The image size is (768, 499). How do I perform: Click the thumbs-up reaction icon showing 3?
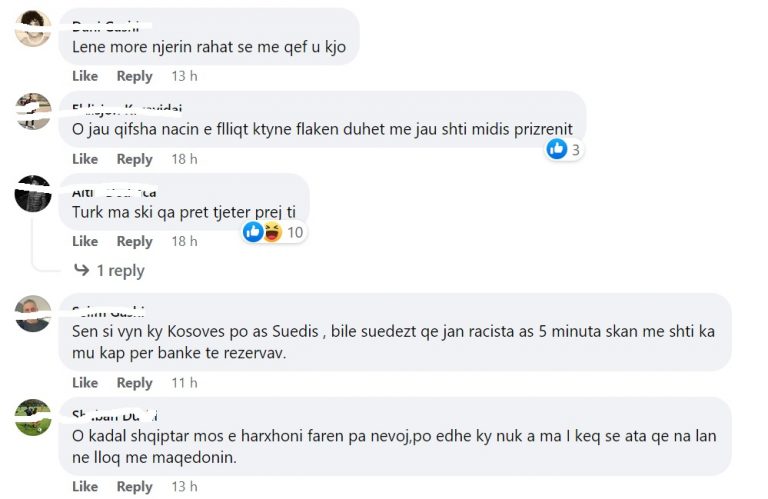(x=557, y=149)
